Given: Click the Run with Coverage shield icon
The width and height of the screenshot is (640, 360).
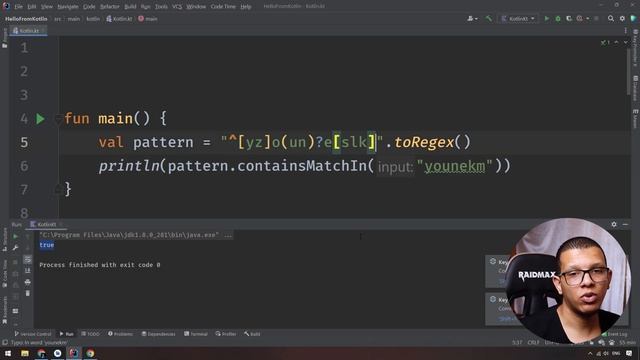Looking at the screenshot, I should coord(569,18).
